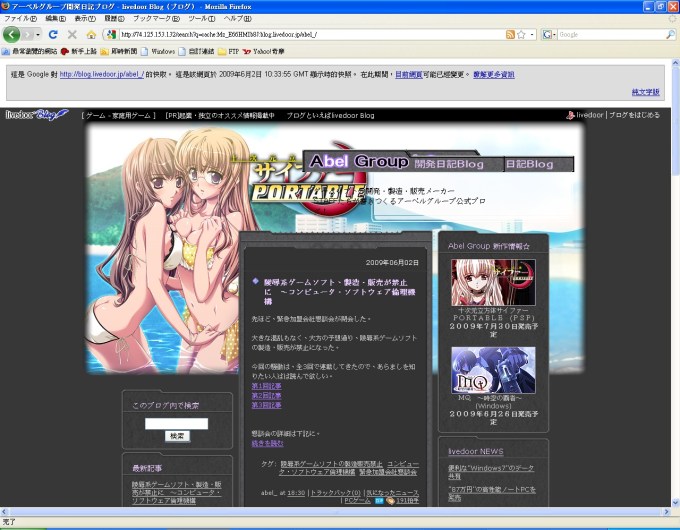680x530 pixels.
Task: Click the 純文字版 text-only version link
Action: (645, 92)
